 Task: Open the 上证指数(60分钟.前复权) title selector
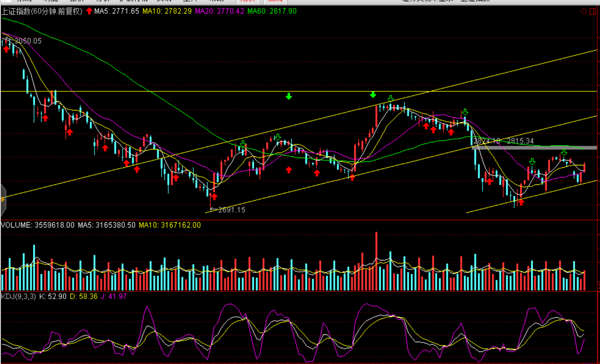point(41,11)
